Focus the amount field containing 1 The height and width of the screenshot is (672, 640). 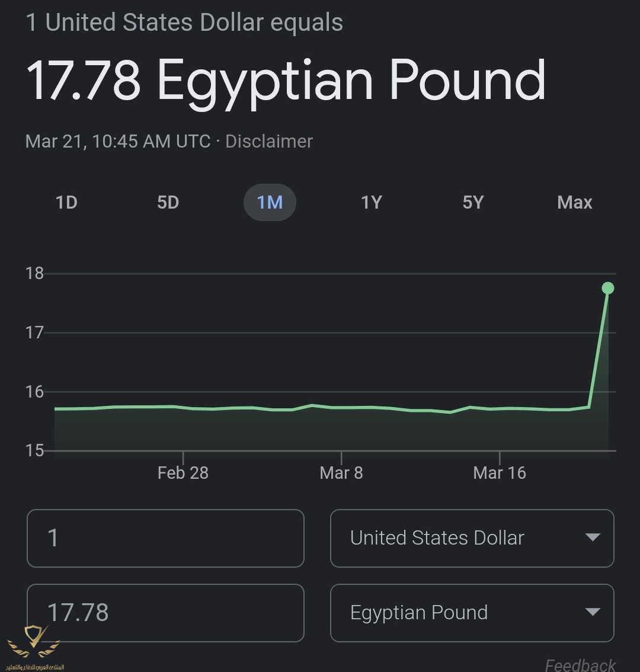click(165, 538)
